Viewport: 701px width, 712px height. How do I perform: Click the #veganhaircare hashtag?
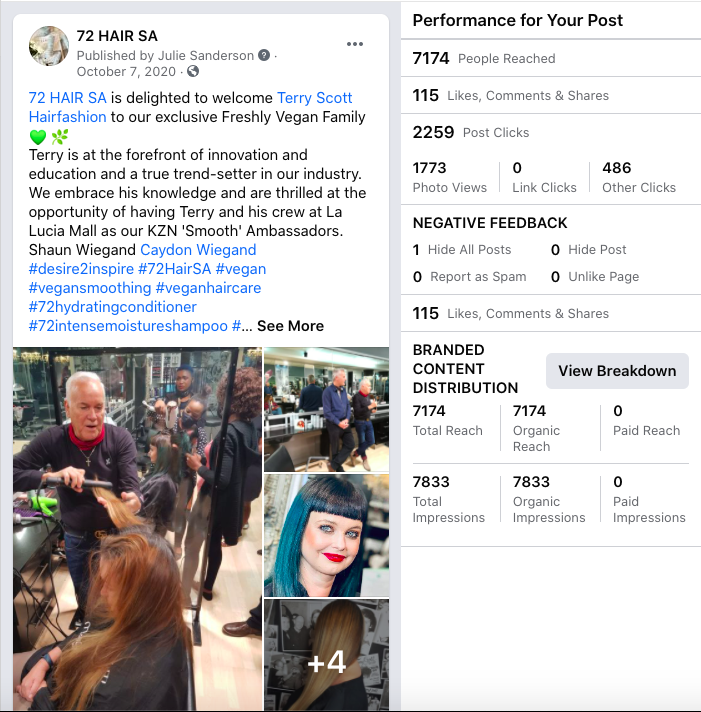click(x=208, y=288)
